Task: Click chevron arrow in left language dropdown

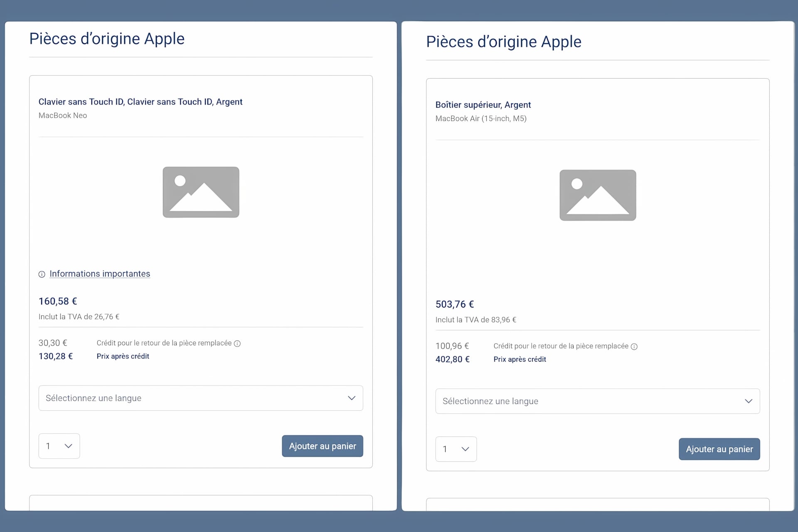Action: pos(352,398)
